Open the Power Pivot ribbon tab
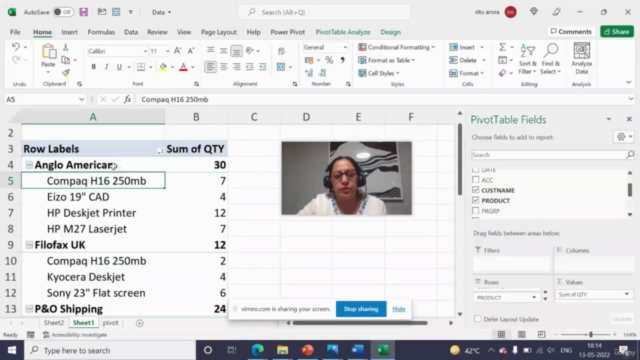This screenshot has height=360, width=640. click(288, 32)
